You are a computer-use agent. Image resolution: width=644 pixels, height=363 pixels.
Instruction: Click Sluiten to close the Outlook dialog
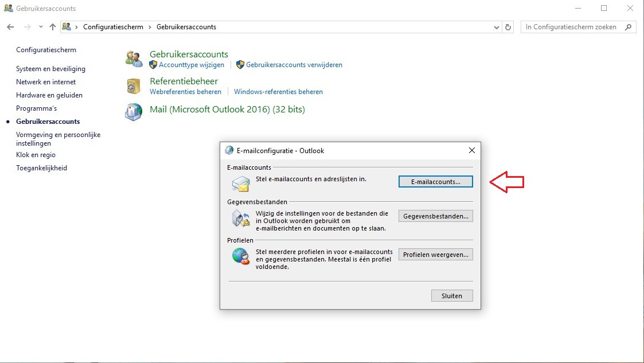click(452, 296)
